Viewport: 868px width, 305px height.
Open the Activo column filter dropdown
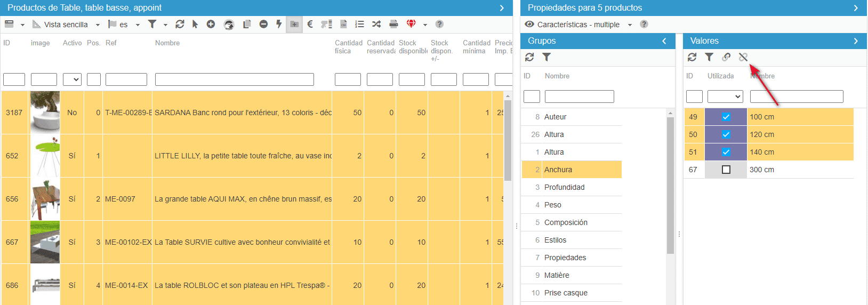point(72,79)
